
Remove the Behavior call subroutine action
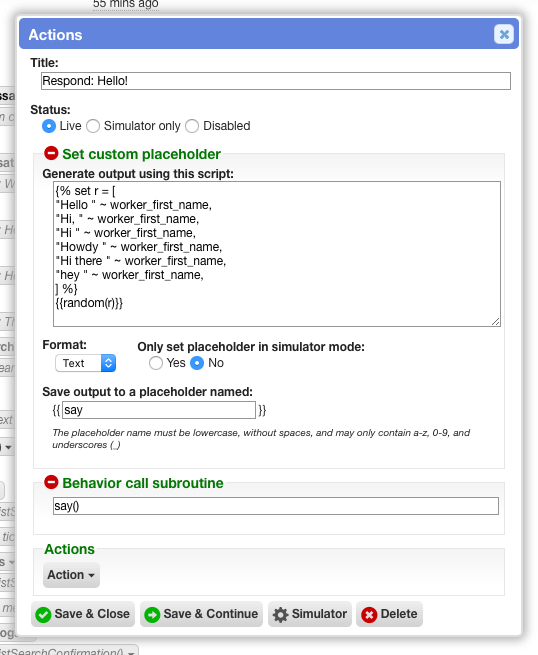51,482
